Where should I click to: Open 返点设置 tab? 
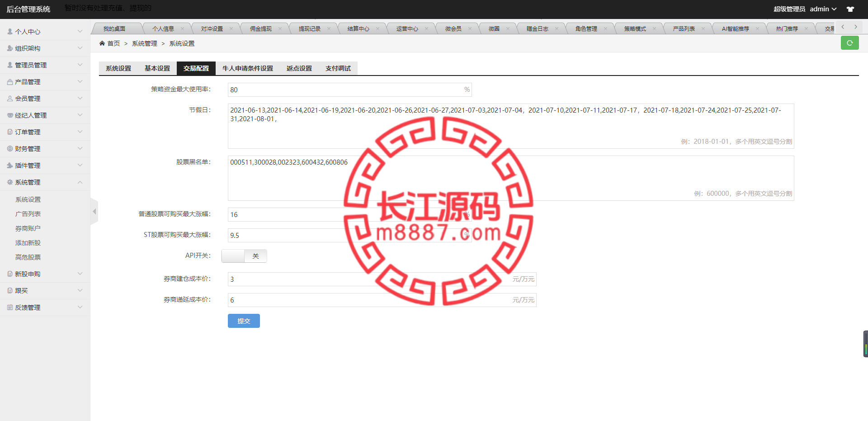pyautogui.click(x=299, y=68)
